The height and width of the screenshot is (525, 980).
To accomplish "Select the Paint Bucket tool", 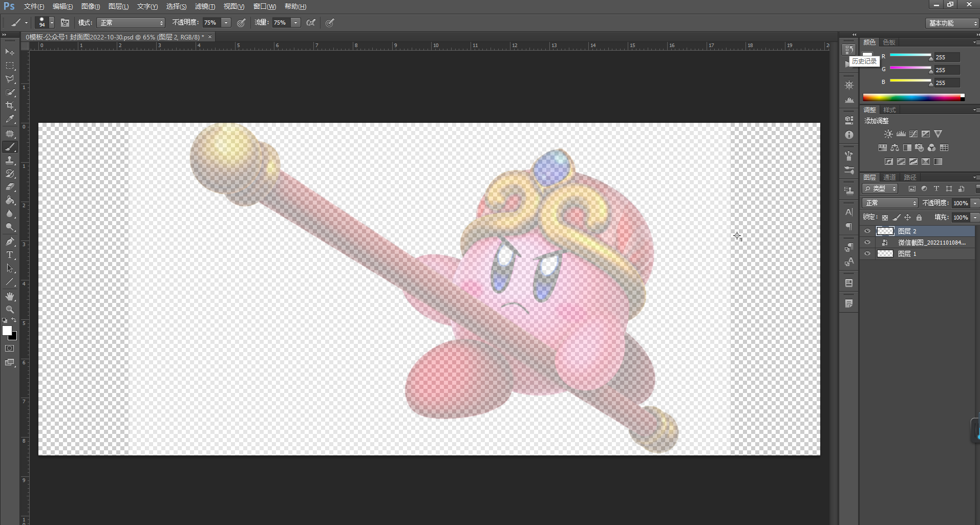I will coord(10,200).
